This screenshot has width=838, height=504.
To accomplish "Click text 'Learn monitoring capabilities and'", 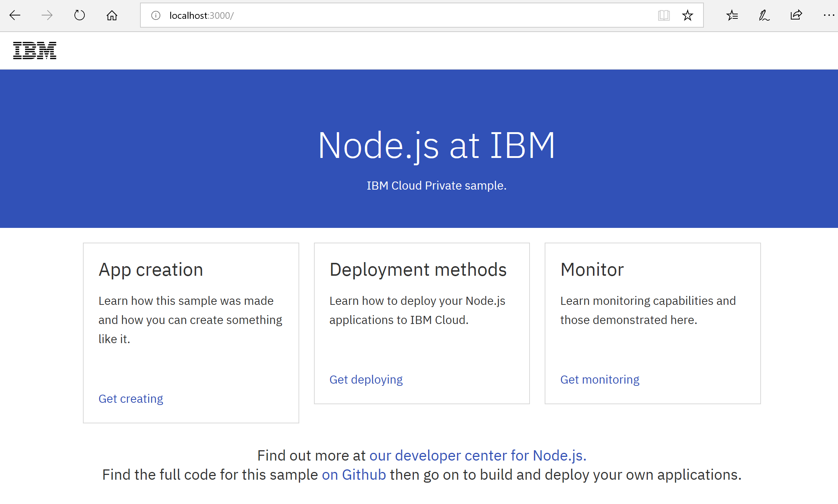I will coord(648,301).
